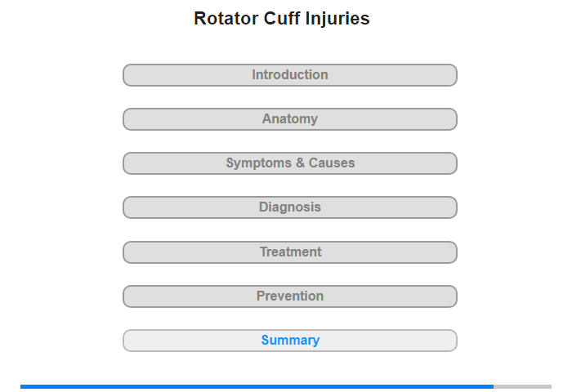Click the blue filled part of progress bar
Image resolution: width=572 pixels, height=392 pixels.
[x=257, y=386]
